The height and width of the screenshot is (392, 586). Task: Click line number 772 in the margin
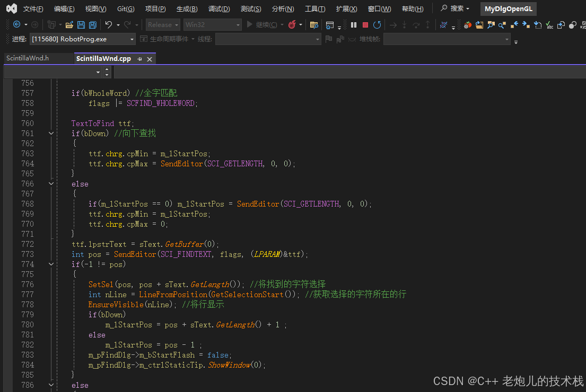(x=27, y=244)
